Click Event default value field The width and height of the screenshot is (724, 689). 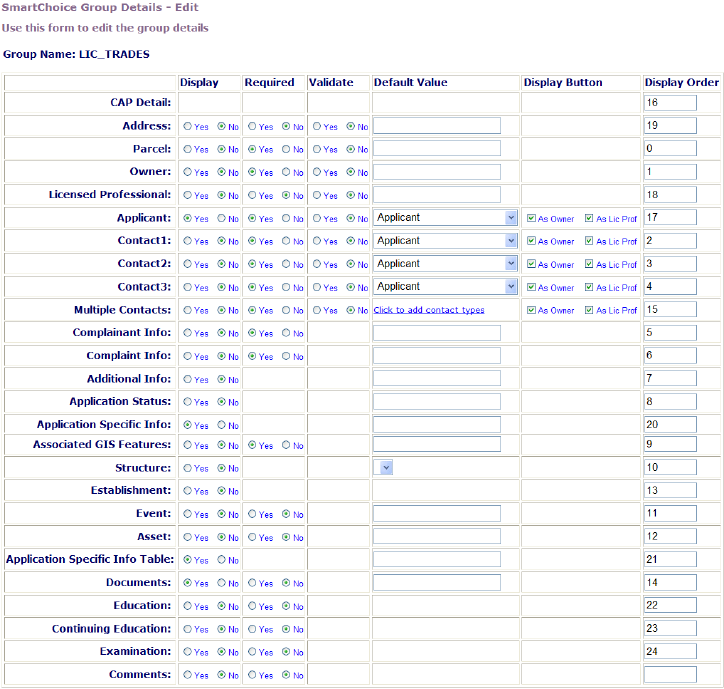[x=437, y=513]
